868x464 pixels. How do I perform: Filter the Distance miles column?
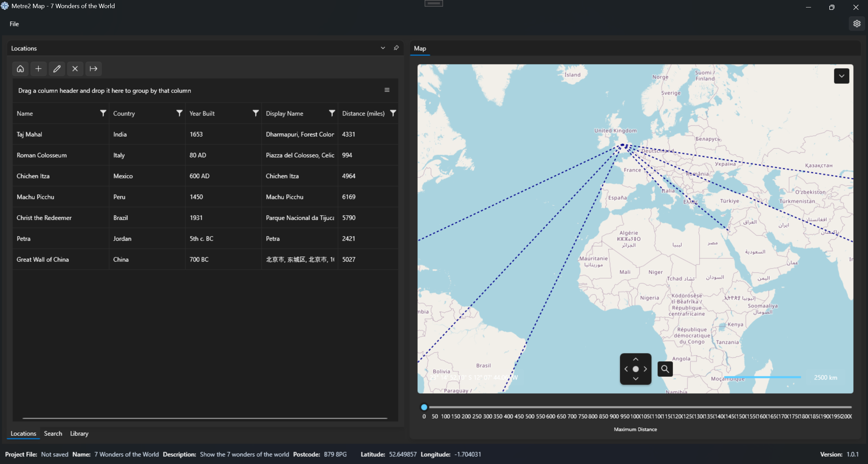393,113
